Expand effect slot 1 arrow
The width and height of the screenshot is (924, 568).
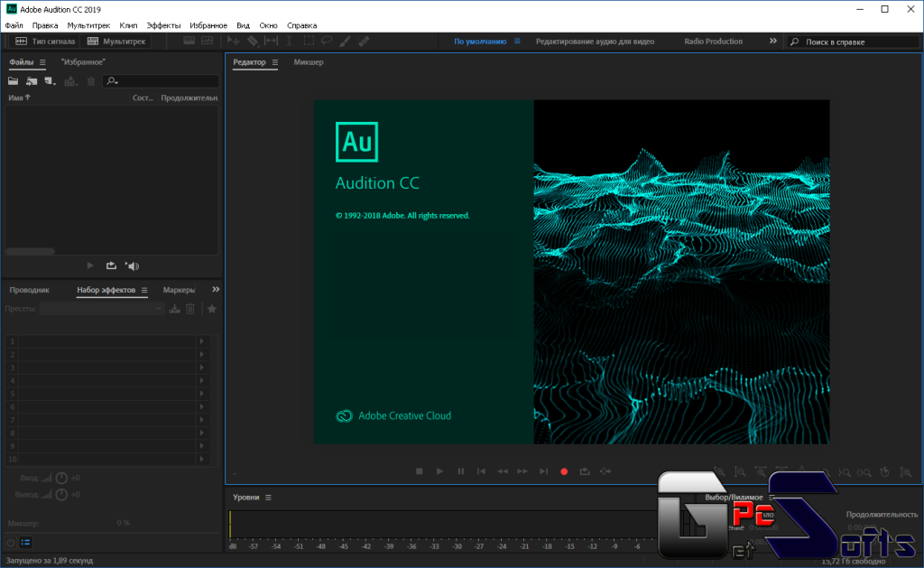(x=201, y=341)
